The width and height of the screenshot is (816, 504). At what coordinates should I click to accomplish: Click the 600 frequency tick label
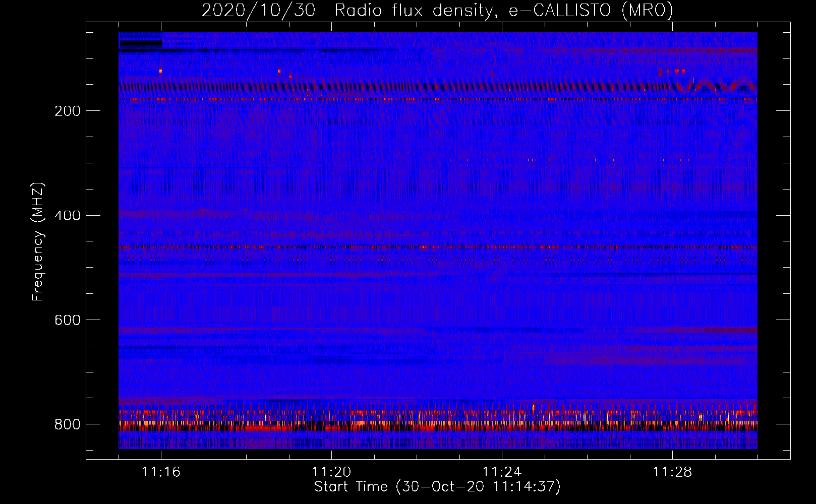pyautogui.click(x=68, y=320)
